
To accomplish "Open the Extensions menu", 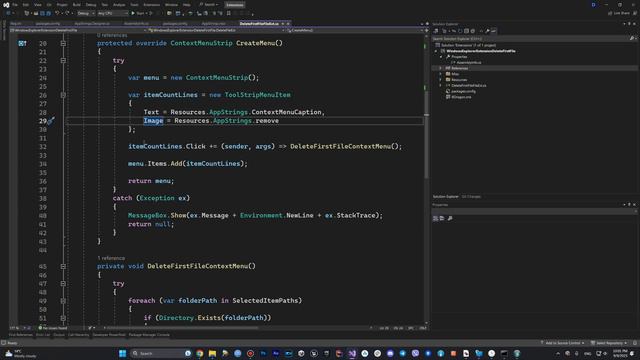I will [x=151, y=5].
